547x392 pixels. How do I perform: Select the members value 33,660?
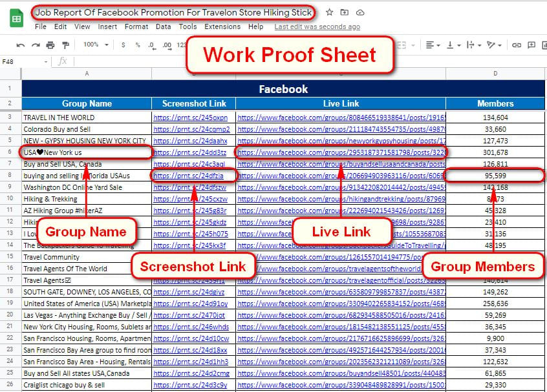click(495, 129)
